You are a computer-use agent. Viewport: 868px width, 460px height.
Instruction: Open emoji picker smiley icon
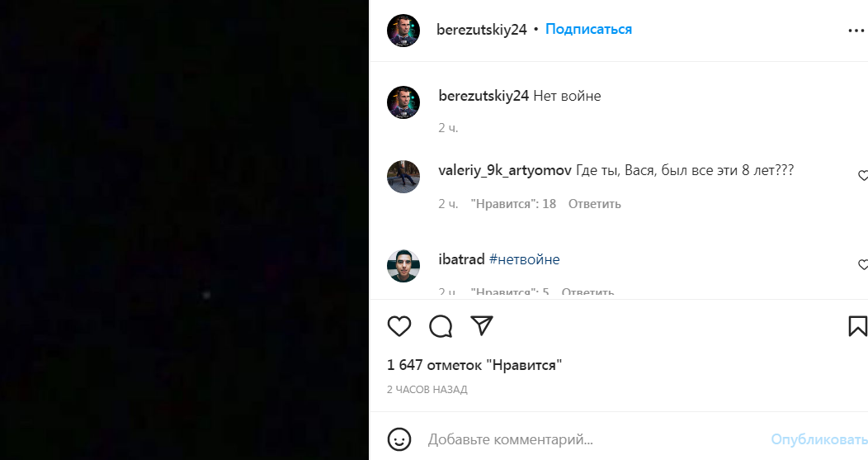[x=399, y=439]
